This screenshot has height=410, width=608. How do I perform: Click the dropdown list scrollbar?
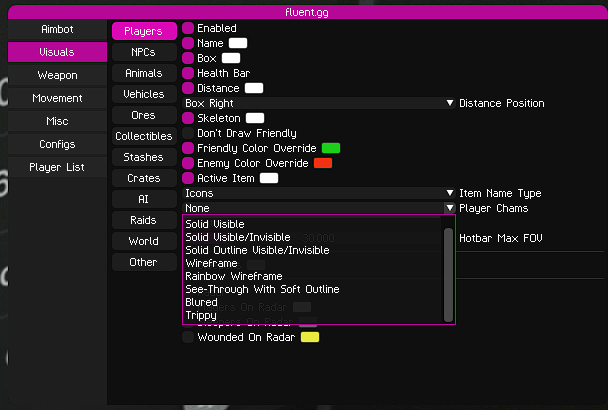click(449, 268)
